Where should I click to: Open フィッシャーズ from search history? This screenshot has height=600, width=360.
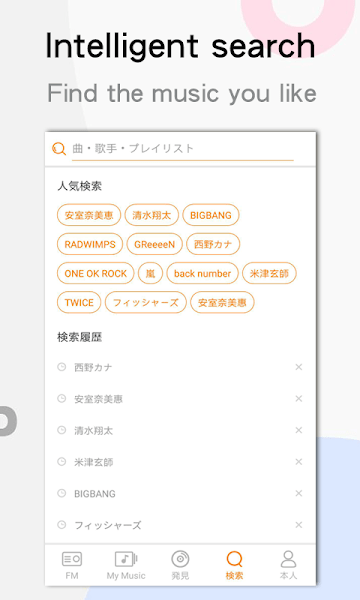click(108, 525)
